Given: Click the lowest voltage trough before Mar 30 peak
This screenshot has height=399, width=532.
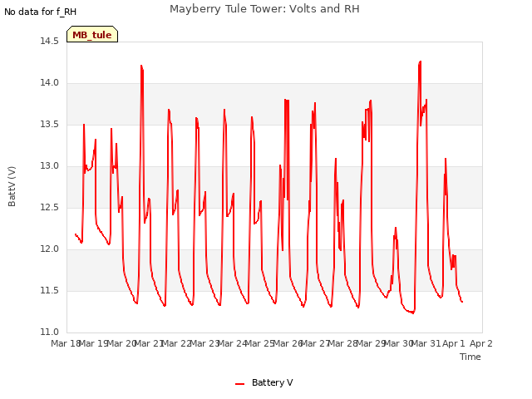Looking at the screenshot, I should tap(413, 313).
